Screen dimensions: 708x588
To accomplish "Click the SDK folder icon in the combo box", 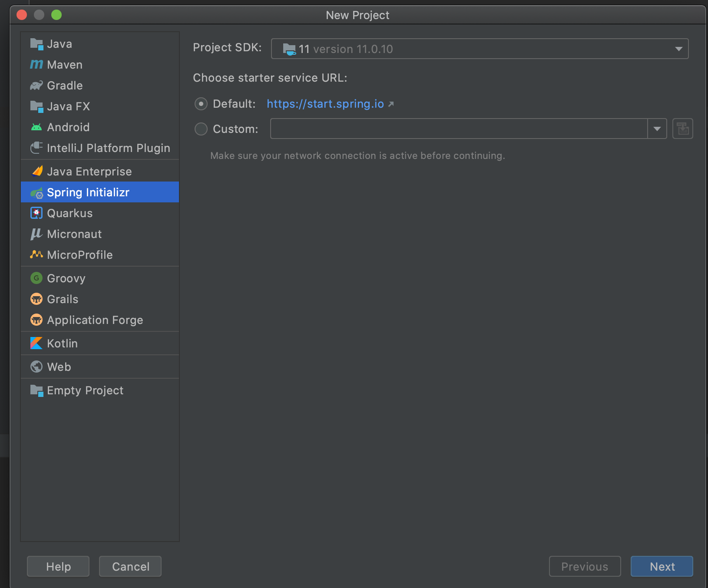I will (289, 49).
